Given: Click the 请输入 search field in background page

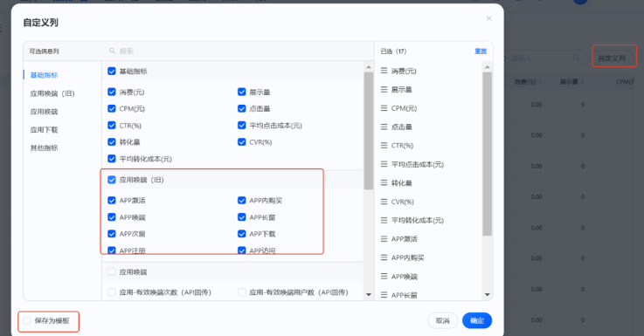Looking at the screenshot, I should (542, 58).
